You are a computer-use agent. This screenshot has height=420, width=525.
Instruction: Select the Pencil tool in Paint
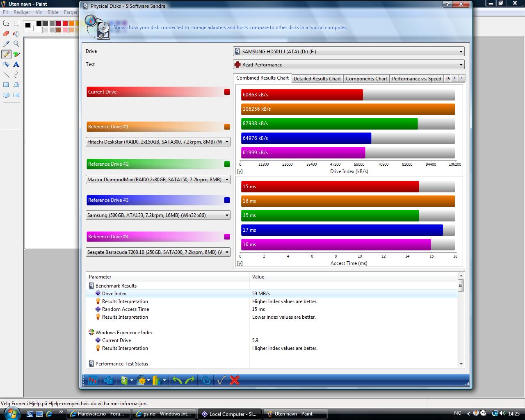(x=6, y=54)
